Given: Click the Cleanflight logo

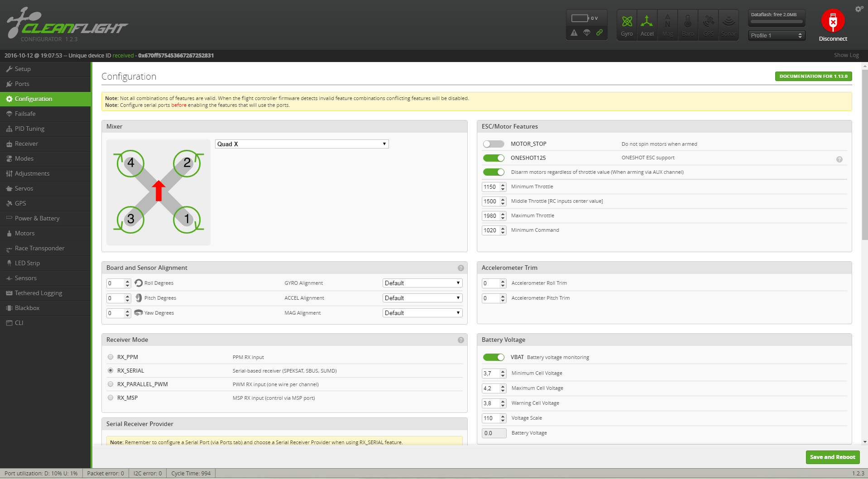Looking at the screenshot, I should pos(67,25).
